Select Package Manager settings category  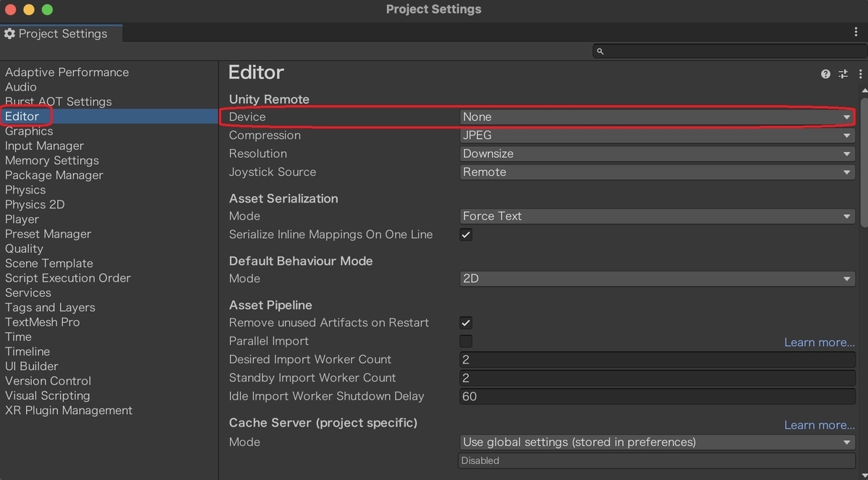point(54,175)
